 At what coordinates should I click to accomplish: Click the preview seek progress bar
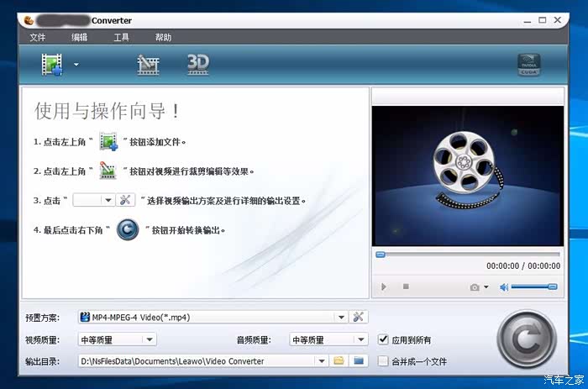[468, 255]
